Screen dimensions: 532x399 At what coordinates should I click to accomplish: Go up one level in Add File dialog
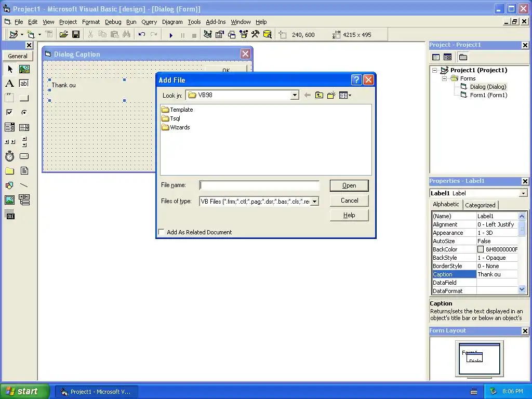click(319, 96)
